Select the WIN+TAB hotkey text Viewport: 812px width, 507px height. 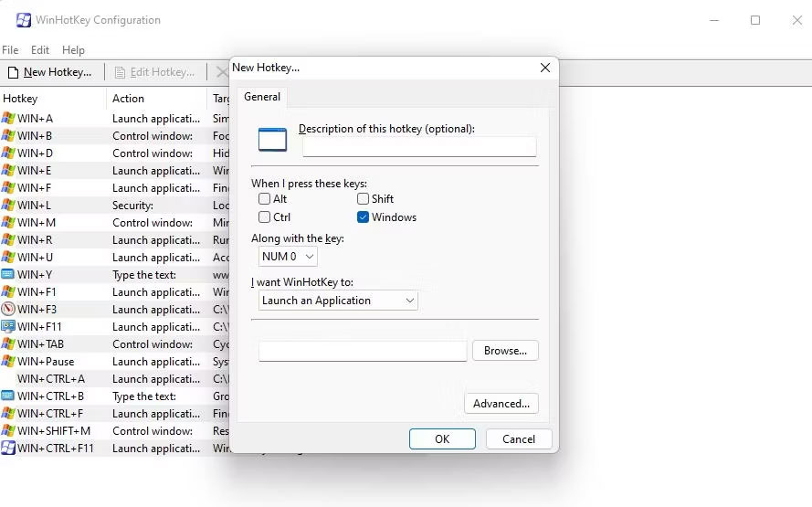(x=40, y=343)
